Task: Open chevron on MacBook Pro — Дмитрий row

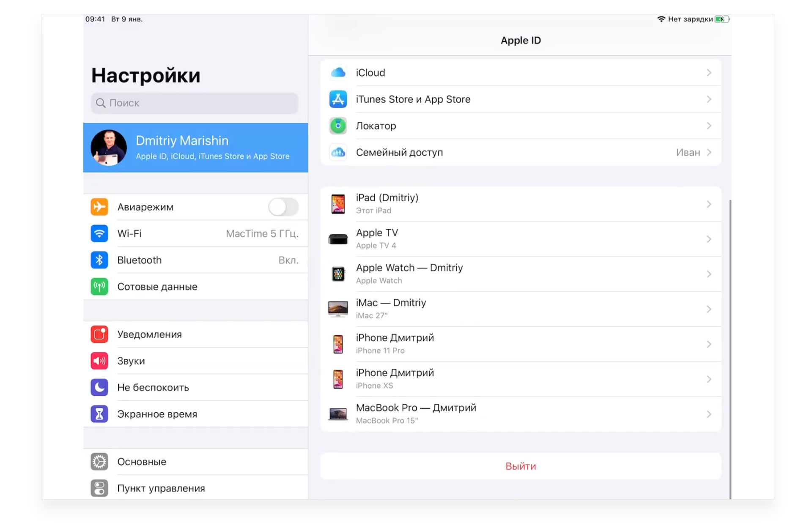Action: tap(709, 414)
